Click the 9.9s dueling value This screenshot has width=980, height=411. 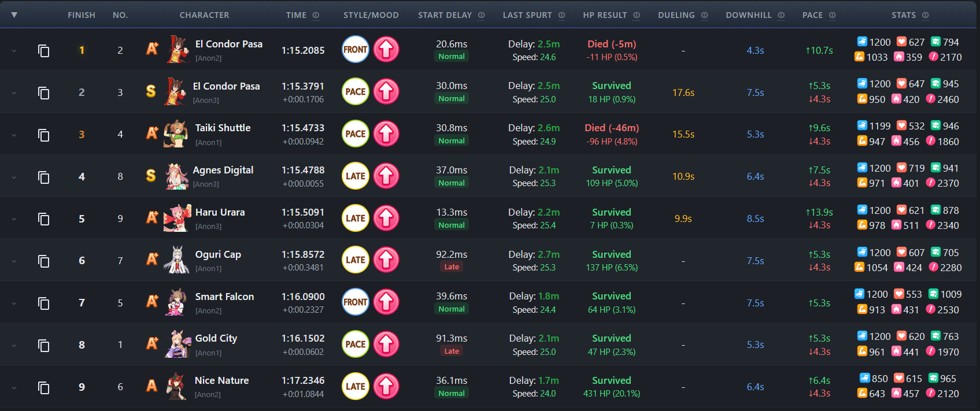pos(683,219)
